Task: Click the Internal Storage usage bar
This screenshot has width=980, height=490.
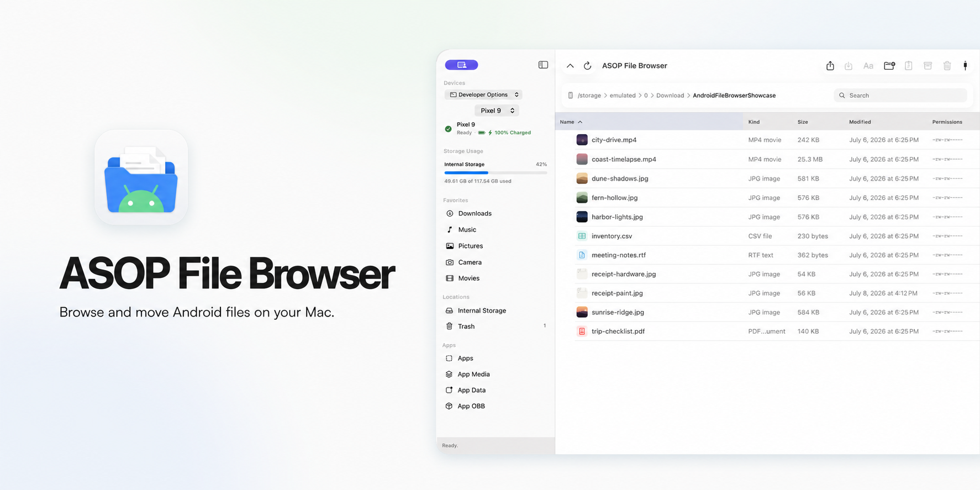Action: click(496, 173)
